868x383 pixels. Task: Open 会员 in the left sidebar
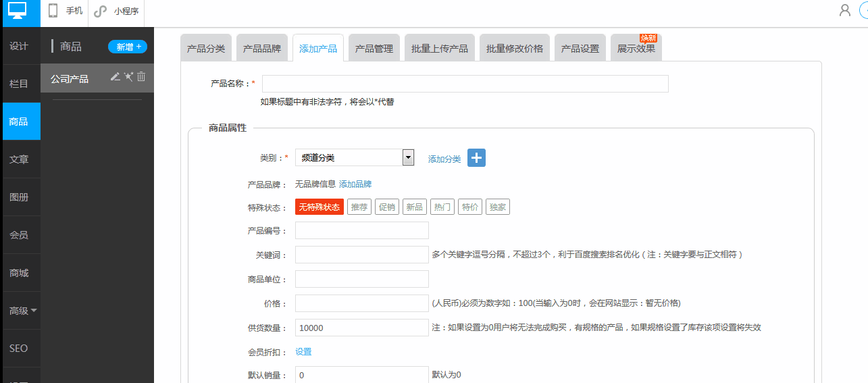click(19, 235)
